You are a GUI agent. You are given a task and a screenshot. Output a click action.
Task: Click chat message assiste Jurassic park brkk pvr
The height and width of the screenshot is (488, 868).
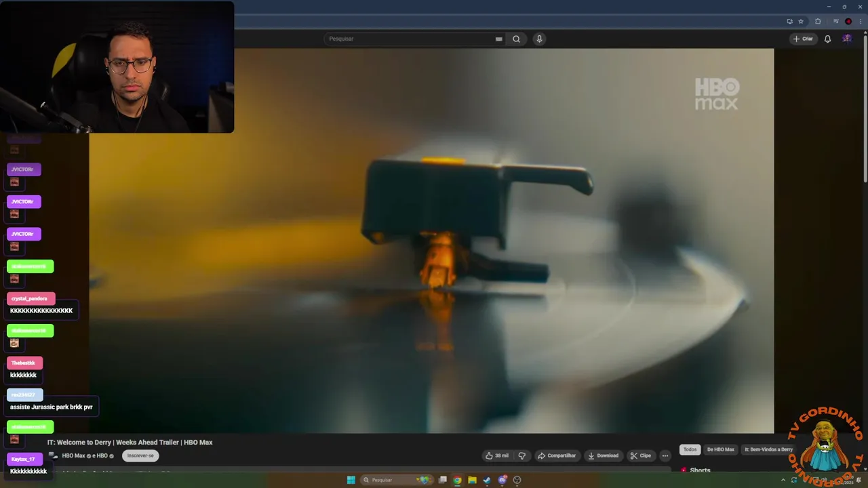coord(52,407)
